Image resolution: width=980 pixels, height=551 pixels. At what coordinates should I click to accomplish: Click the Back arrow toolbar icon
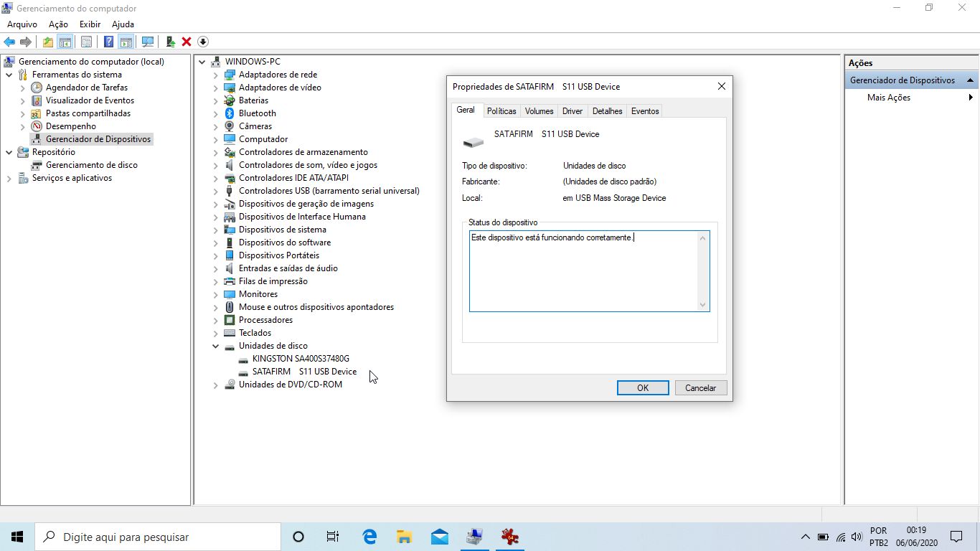9,42
